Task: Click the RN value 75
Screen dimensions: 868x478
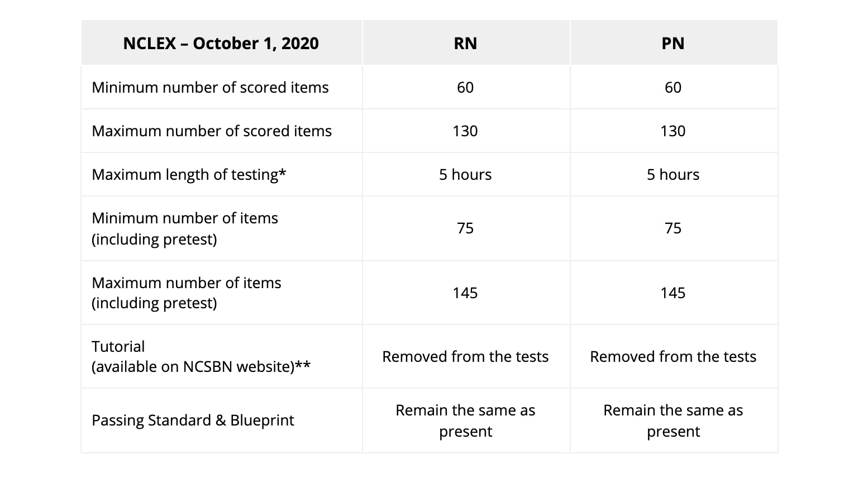Action: (x=465, y=228)
